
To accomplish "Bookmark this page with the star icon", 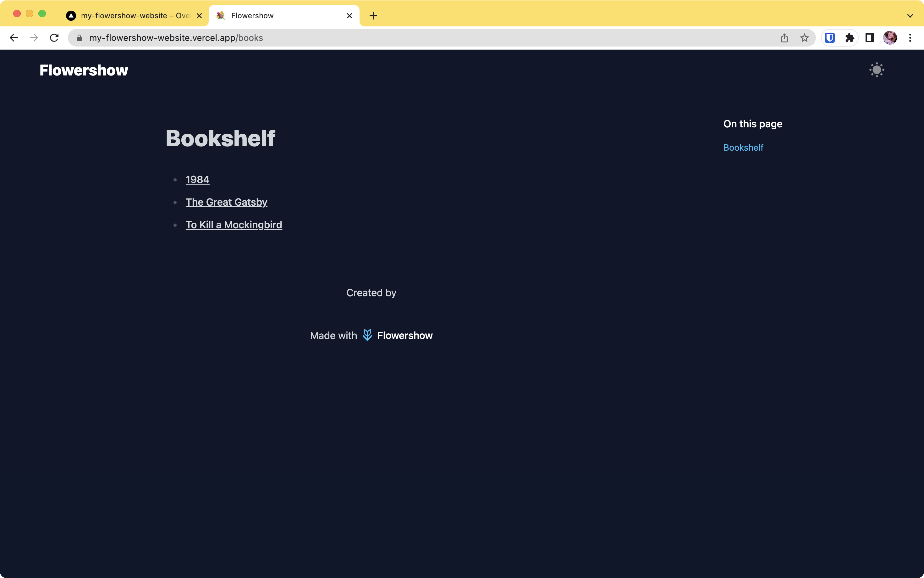I will coord(805,38).
